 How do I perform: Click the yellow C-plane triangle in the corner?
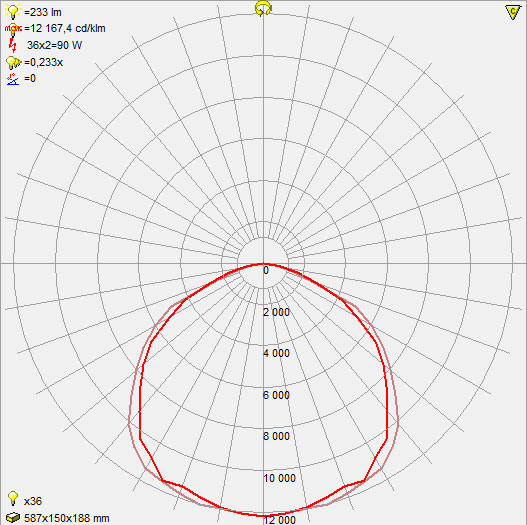click(513, 12)
